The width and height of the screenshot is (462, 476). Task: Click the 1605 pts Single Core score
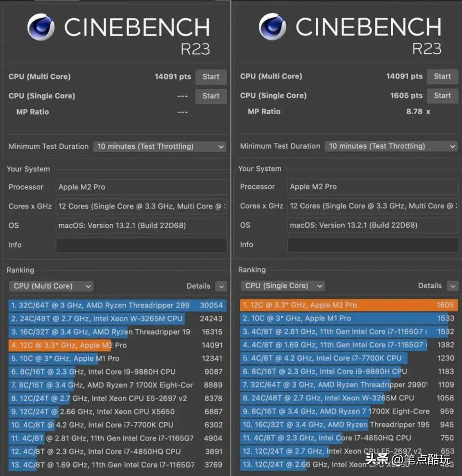[406, 96]
